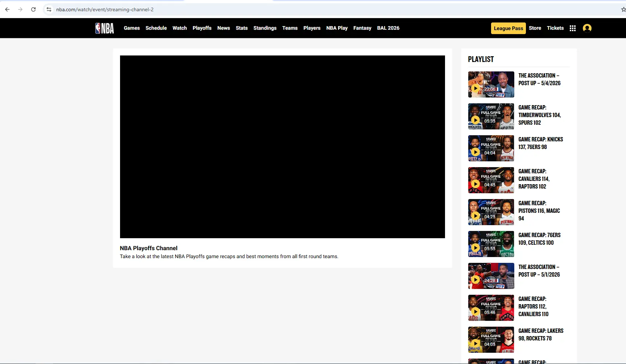Open the News section

coord(223,28)
